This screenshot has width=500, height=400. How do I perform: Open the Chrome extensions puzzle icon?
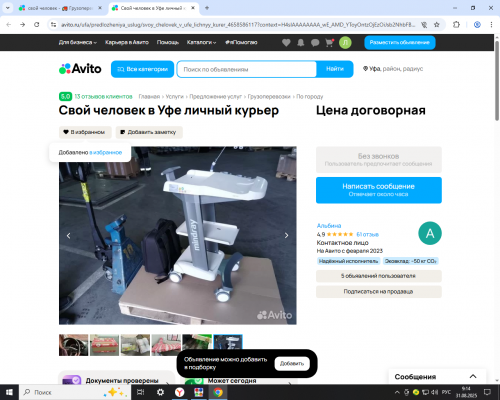point(456,25)
